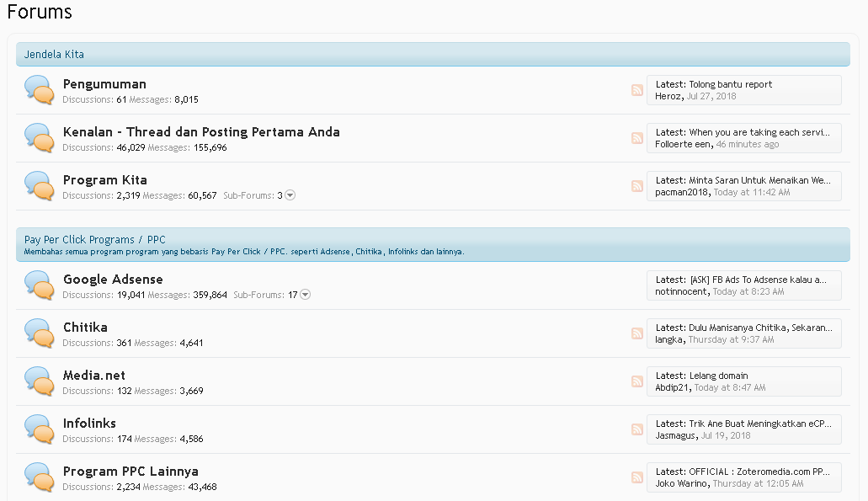Visit user Abdip21 profile
The height and width of the screenshot is (501, 868).
point(673,388)
